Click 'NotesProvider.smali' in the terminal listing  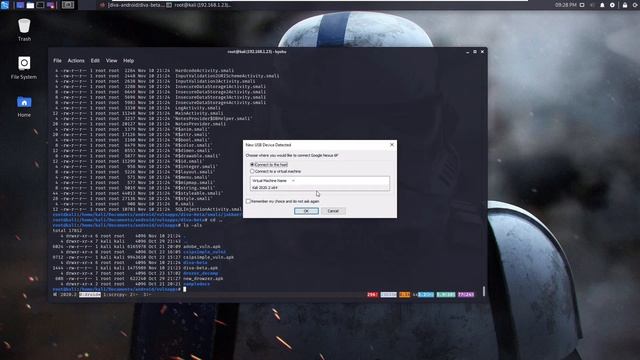click(200, 124)
